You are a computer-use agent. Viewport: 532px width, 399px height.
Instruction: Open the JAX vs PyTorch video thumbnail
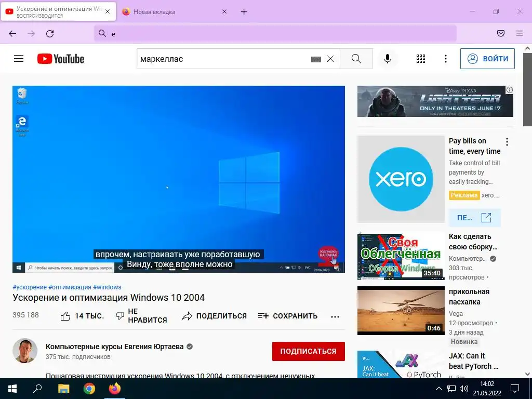(x=401, y=364)
